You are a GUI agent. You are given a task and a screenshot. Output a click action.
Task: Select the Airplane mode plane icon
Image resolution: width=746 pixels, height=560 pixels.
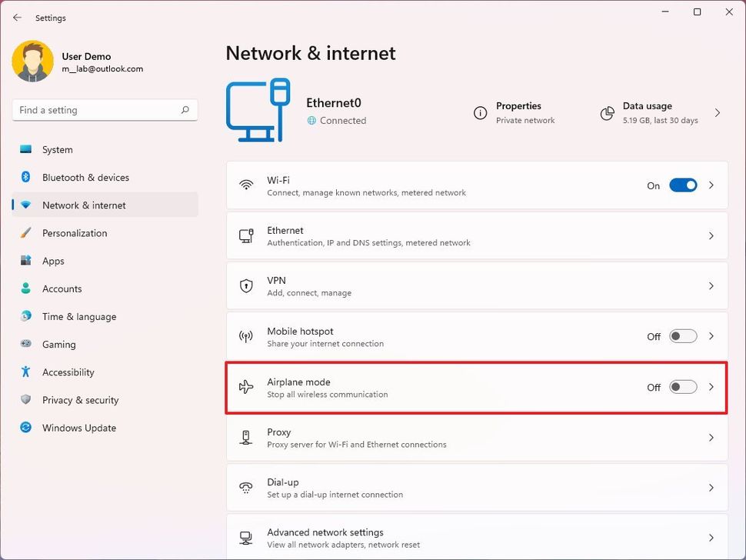pyautogui.click(x=246, y=387)
